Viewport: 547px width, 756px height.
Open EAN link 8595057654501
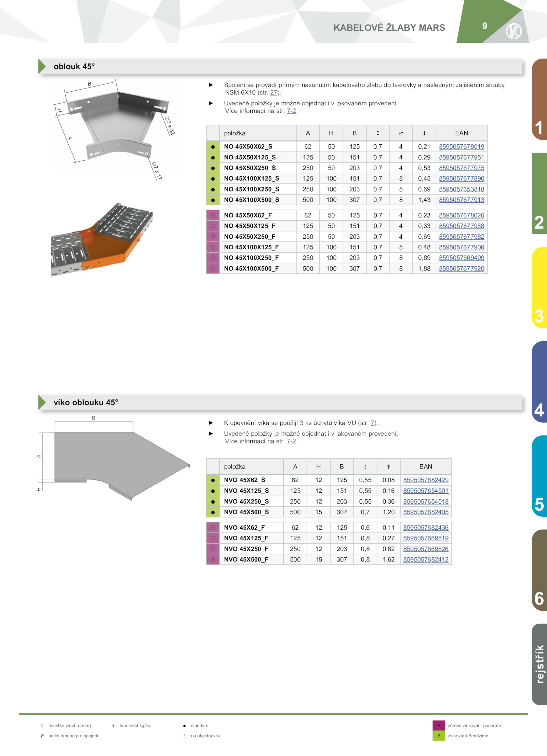(426, 491)
